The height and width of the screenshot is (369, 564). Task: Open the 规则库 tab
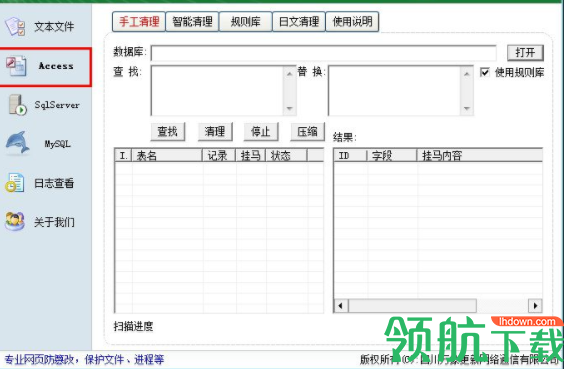245,22
